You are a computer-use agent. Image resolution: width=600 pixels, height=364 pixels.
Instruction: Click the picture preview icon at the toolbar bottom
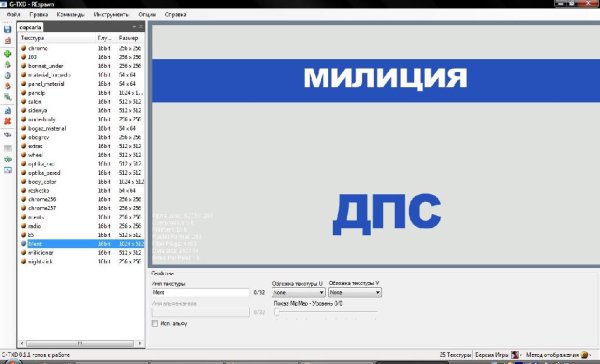7,170
